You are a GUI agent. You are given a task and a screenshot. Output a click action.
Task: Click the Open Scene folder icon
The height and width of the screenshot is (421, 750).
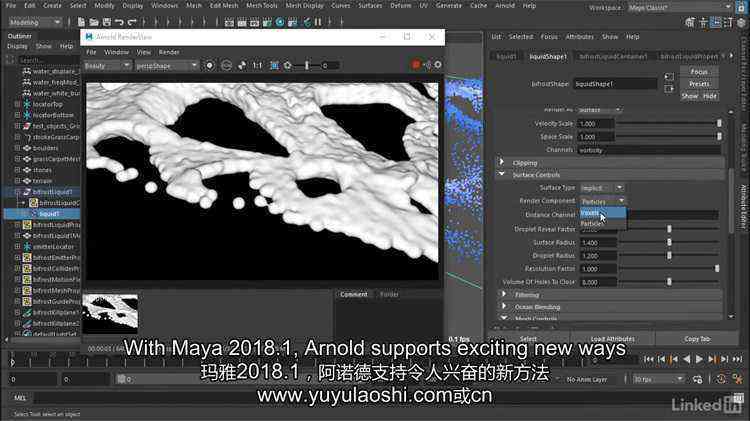(x=94, y=22)
